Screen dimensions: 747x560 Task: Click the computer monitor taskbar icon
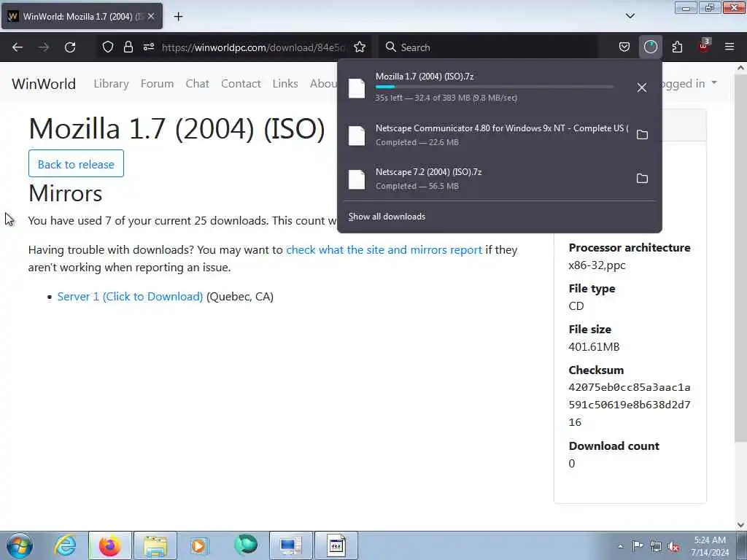tap(291, 545)
